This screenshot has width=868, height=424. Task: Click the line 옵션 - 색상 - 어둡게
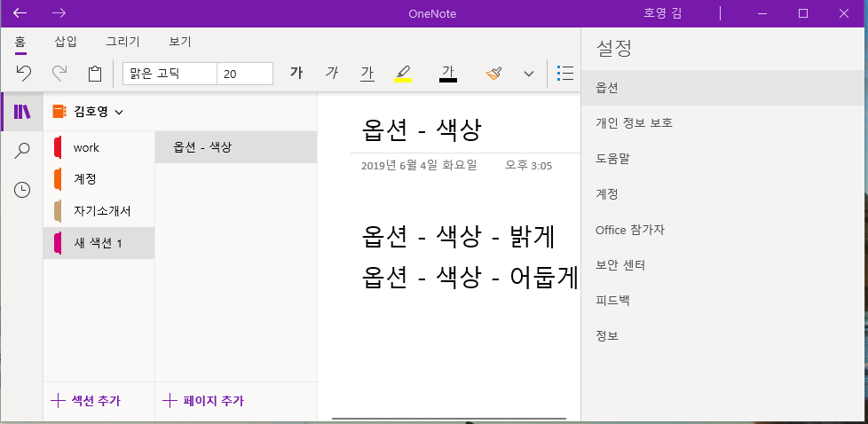(x=470, y=276)
